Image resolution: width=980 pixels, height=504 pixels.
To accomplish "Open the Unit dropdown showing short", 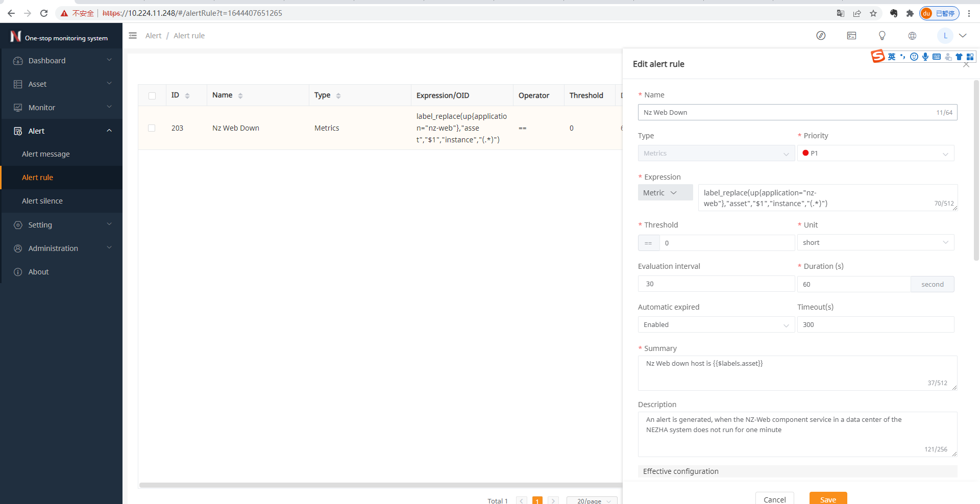I will click(x=875, y=242).
